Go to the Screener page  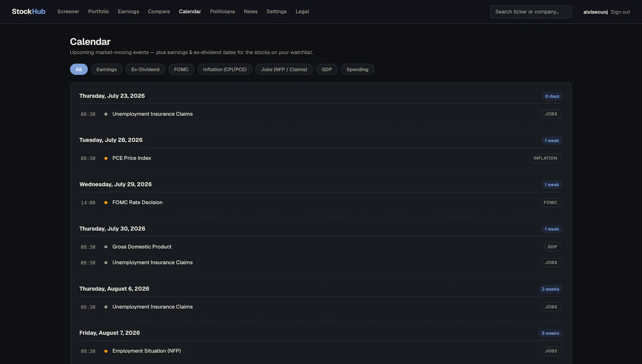68,12
